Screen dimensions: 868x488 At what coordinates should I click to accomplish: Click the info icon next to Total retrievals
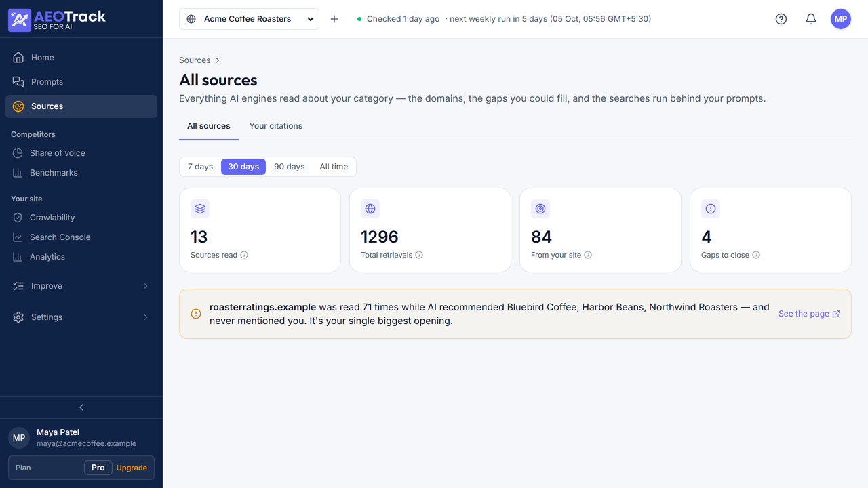click(x=419, y=255)
